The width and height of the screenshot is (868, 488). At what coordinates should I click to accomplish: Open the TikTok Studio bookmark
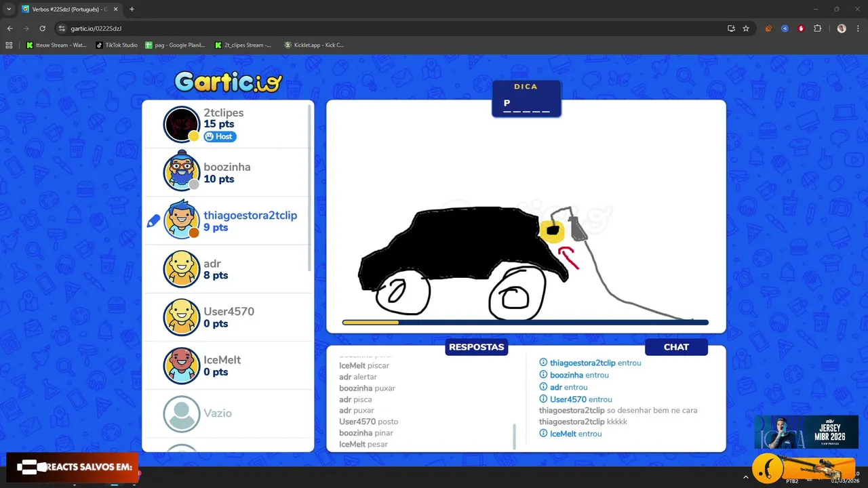click(x=117, y=45)
